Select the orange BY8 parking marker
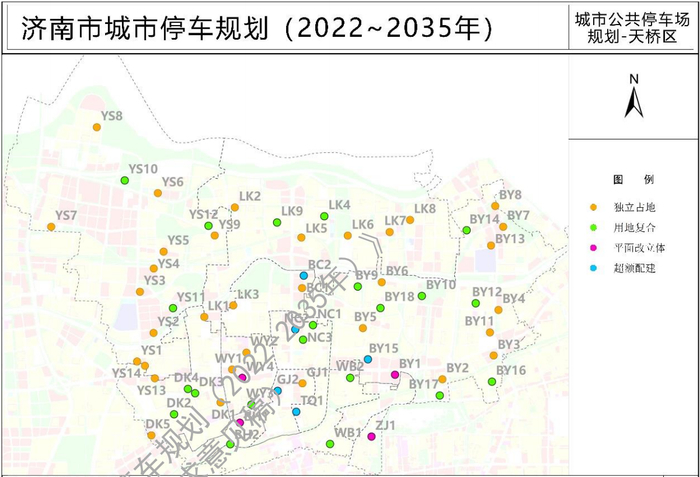Viewport: 700px width, 477px height. coord(495,206)
